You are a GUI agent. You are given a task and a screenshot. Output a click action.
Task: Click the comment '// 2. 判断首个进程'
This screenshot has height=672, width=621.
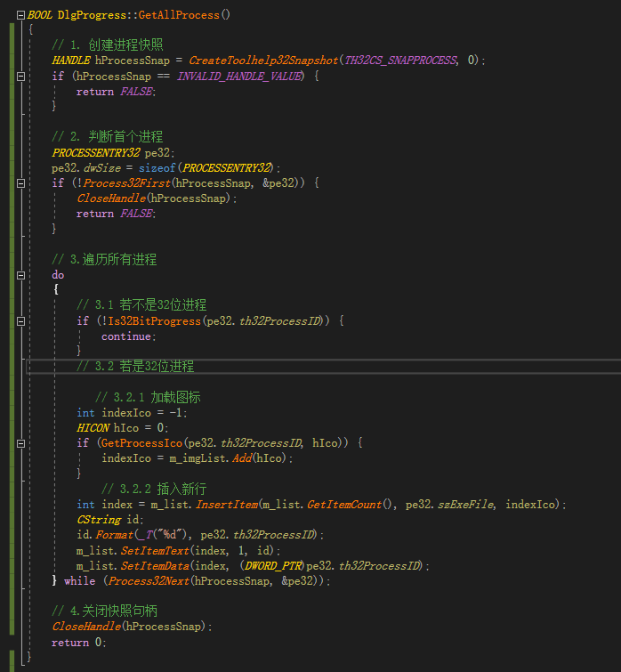click(x=107, y=137)
